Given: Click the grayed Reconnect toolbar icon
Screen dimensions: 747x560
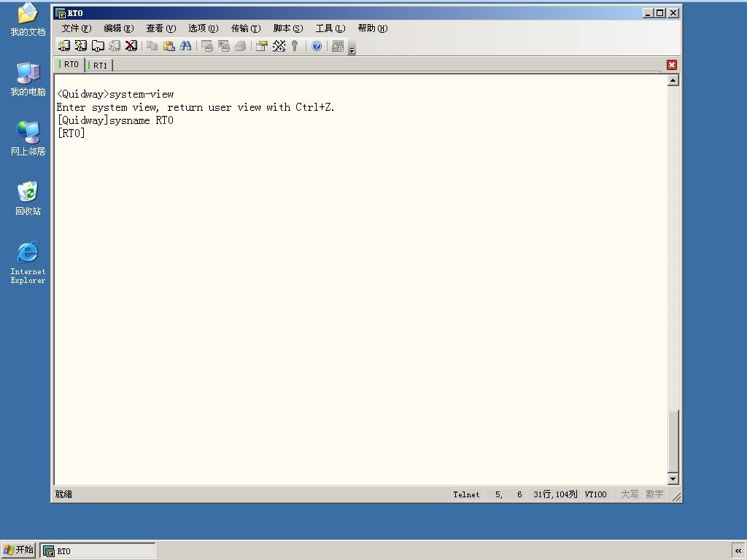Looking at the screenshot, I should click(115, 46).
